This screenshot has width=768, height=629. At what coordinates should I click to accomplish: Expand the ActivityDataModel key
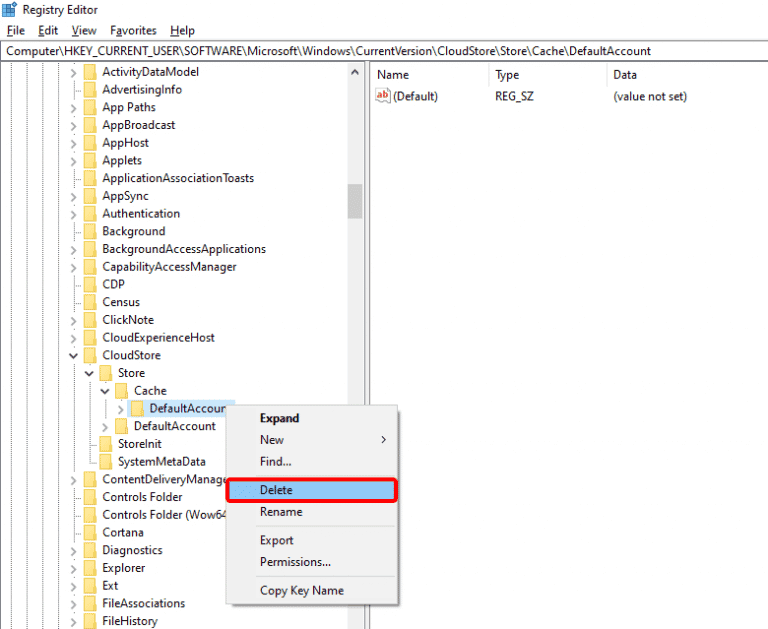tap(73, 73)
